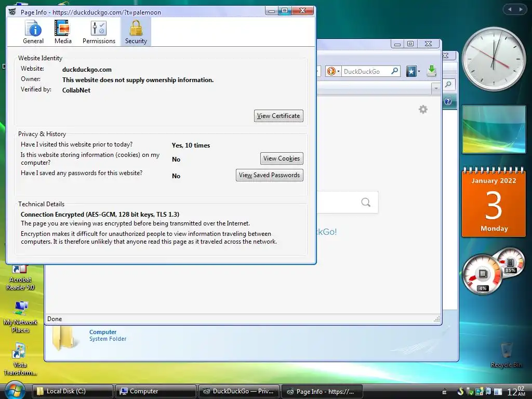Expand the browser toolbar dropdown arrow
Screen dimensions: 532x399
point(436,88)
